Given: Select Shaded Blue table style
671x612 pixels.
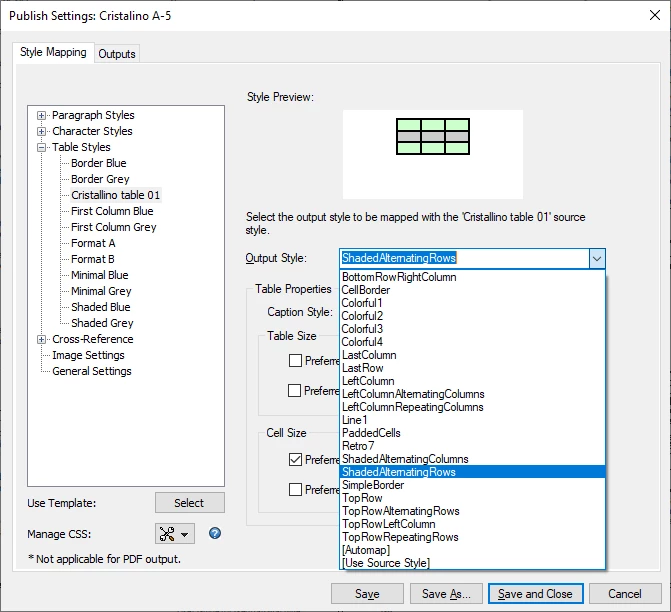Looking at the screenshot, I should coord(101,307).
